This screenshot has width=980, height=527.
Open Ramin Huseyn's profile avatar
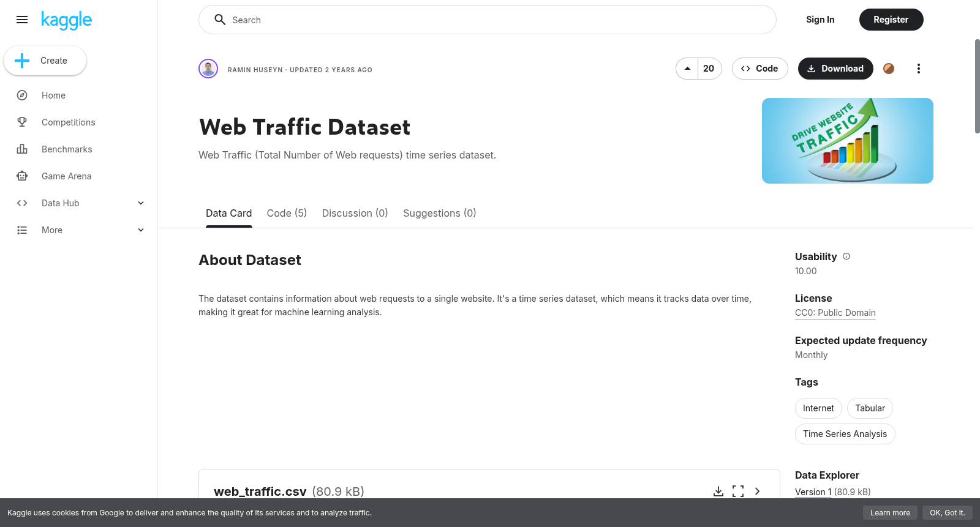(208, 69)
